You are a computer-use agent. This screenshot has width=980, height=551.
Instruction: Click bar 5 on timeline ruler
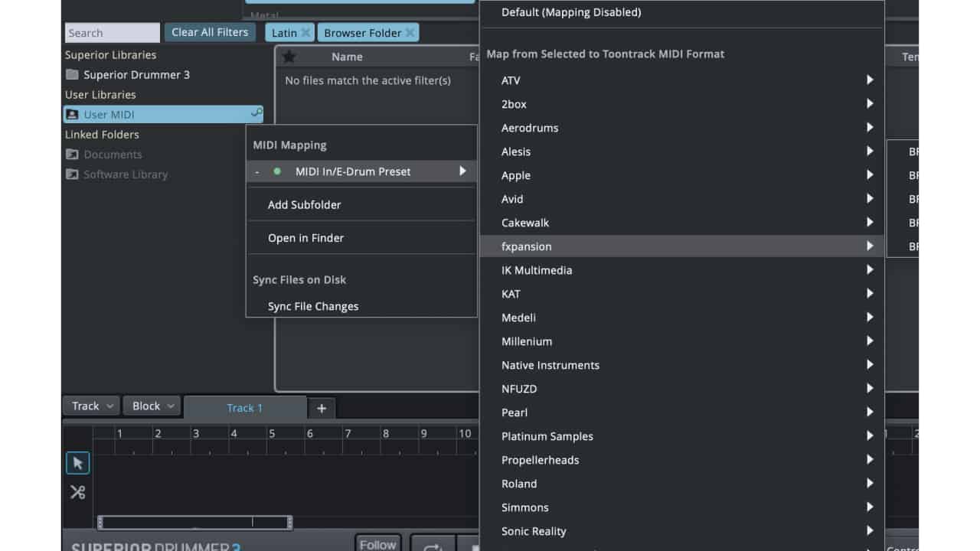pos(271,433)
